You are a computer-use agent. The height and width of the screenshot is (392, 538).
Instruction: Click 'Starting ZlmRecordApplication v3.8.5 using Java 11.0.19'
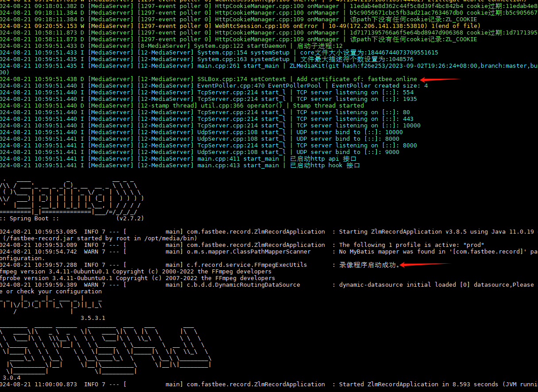point(437,232)
